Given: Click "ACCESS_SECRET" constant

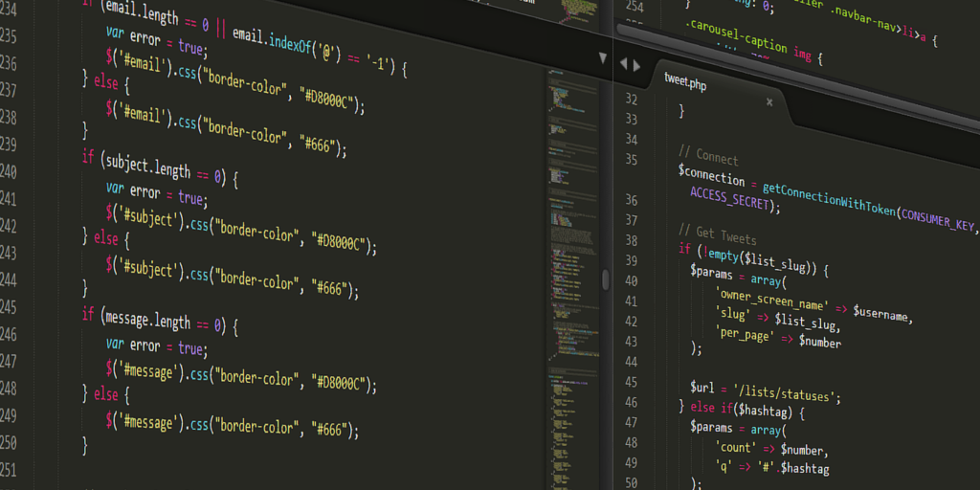Looking at the screenshot, I should pos(728,199).
